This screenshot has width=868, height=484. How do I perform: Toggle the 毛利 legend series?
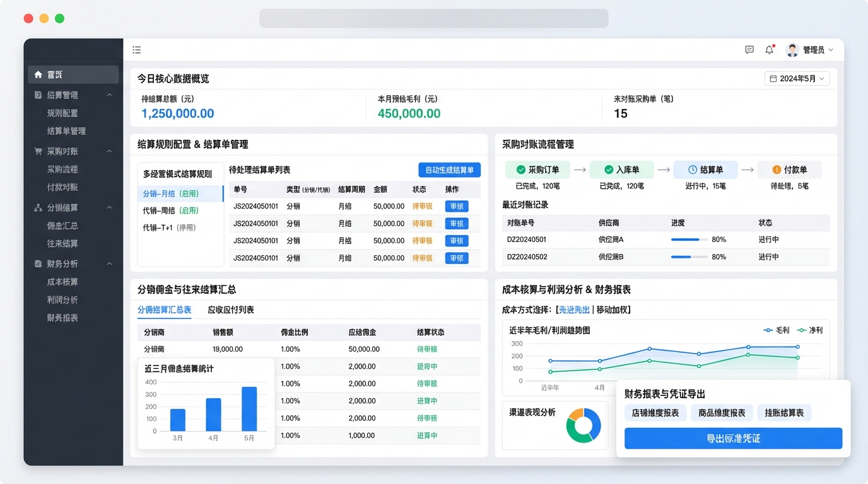[776, 330]
